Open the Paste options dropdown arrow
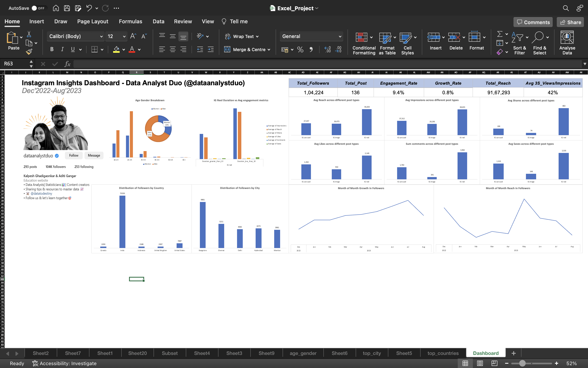This screenshot has width=588, height=368. click(x=21, y=37)
